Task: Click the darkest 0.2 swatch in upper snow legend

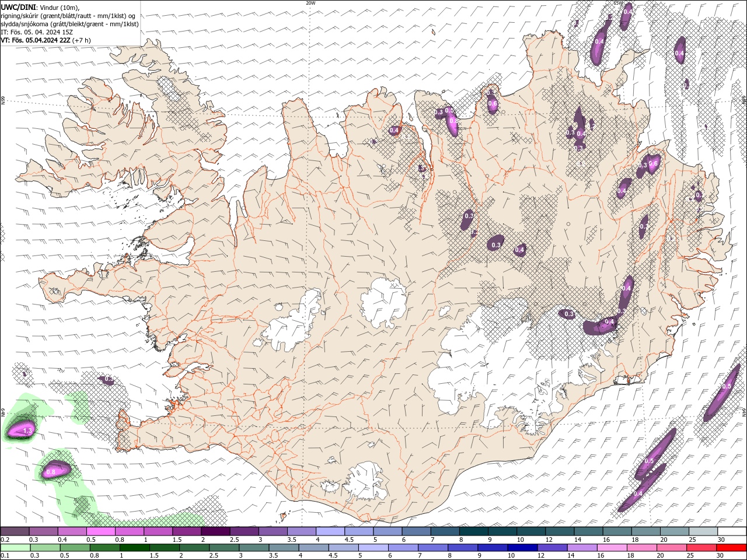Action: (x=15, y=531)
